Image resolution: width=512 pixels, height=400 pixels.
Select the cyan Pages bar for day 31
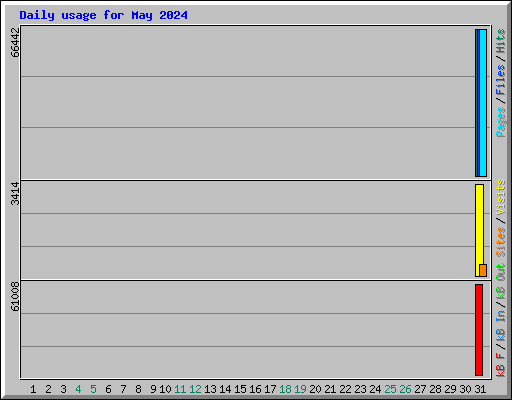pyautogui.click(x=483, y=103)
